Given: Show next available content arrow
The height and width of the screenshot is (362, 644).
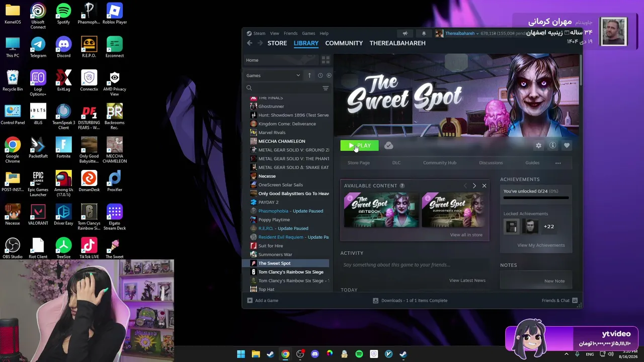Looking at the screenshot, I should (474, 186).
